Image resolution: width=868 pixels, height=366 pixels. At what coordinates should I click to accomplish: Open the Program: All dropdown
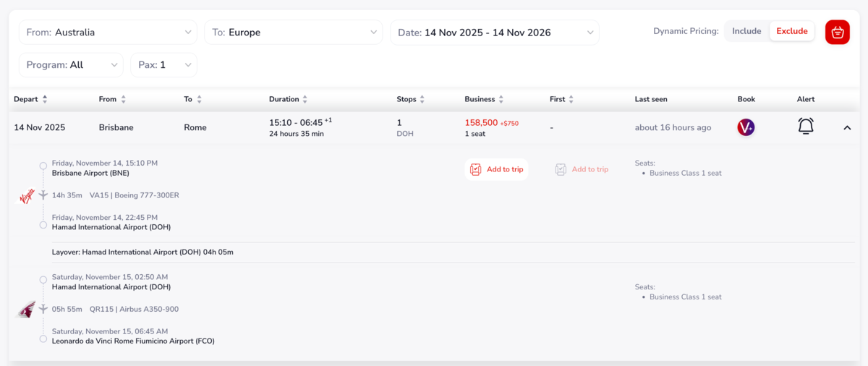click(x=71, y=64)
